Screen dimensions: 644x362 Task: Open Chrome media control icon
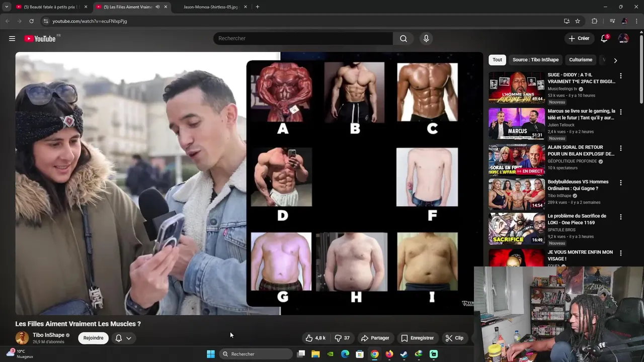612,21
